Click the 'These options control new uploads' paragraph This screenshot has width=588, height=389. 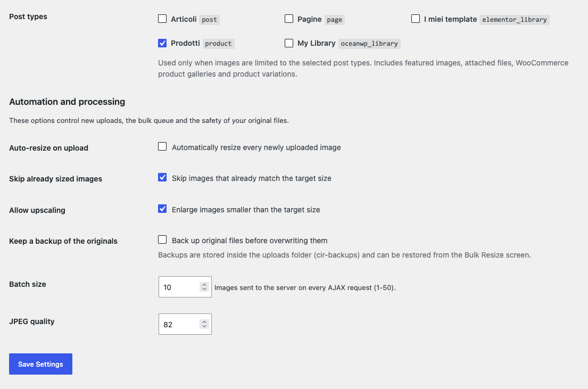pyautogui.click(x=149, y=120)
